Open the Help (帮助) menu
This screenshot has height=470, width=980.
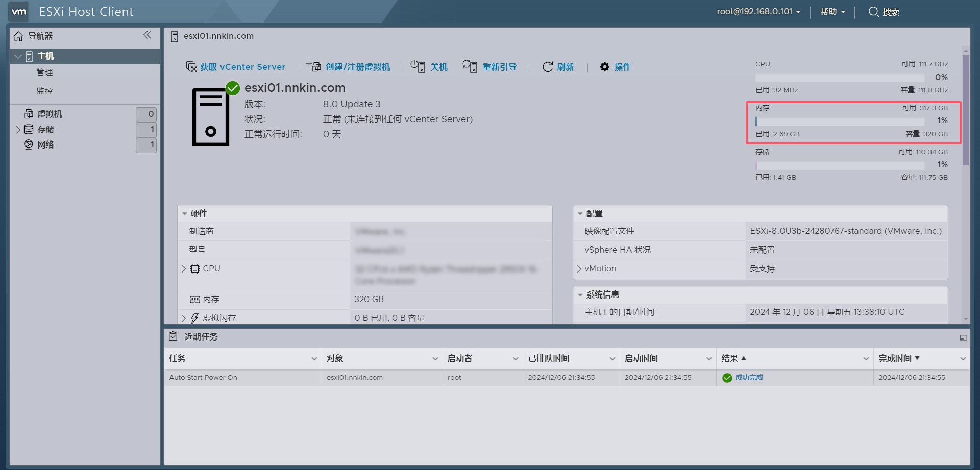832,12
